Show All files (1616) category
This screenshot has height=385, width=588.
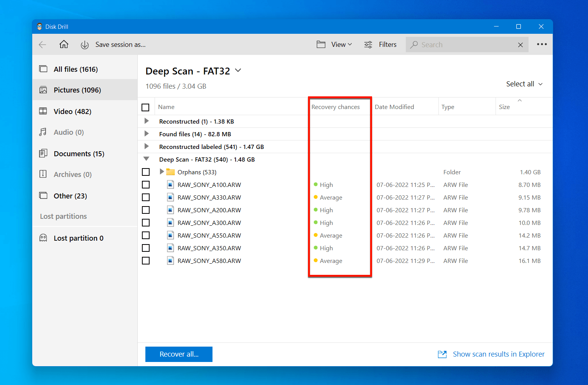(85, 69)
